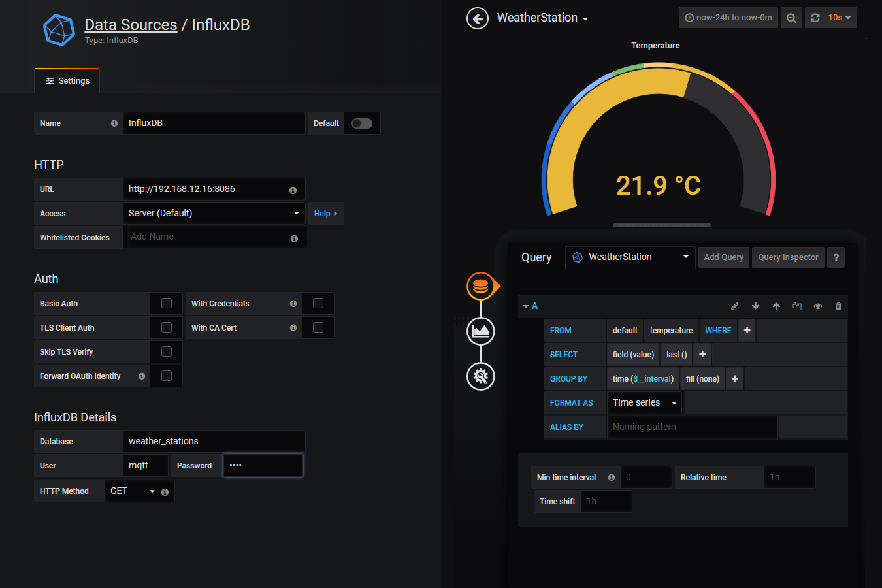The width and height of the screenshot is (882, 588).
Task: Click the last () aggregation segment
Action: [676, 355]
